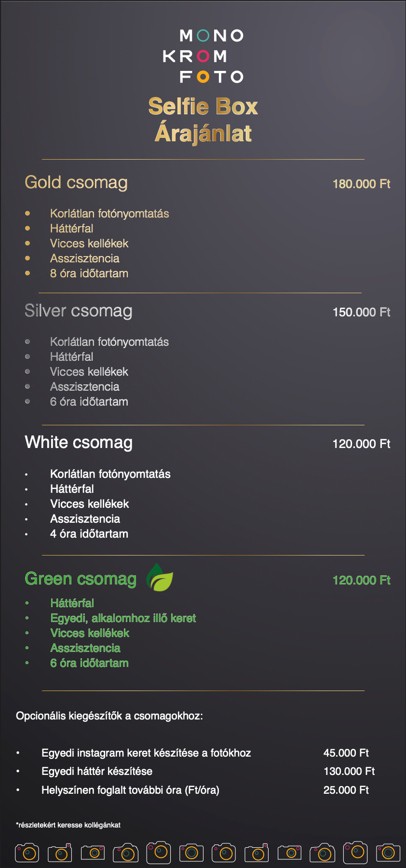
Task: Select the Gold csomag heading
Action: [76, 183]
